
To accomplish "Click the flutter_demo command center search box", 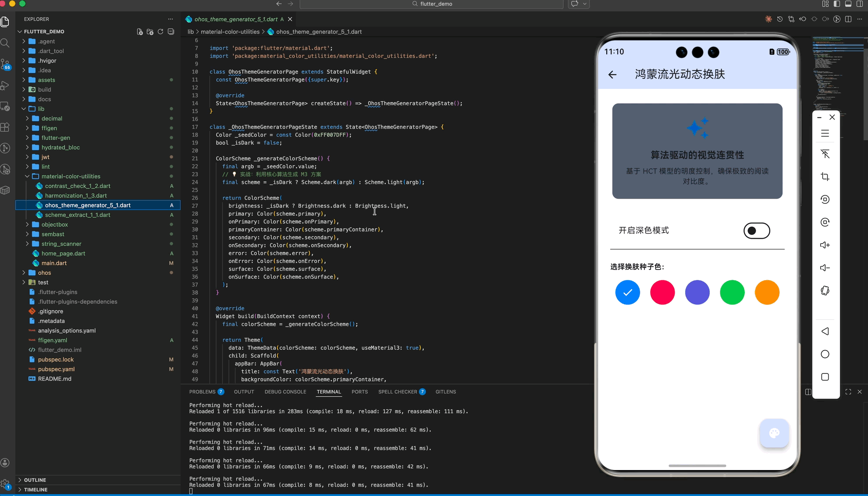I will [431, 4].
